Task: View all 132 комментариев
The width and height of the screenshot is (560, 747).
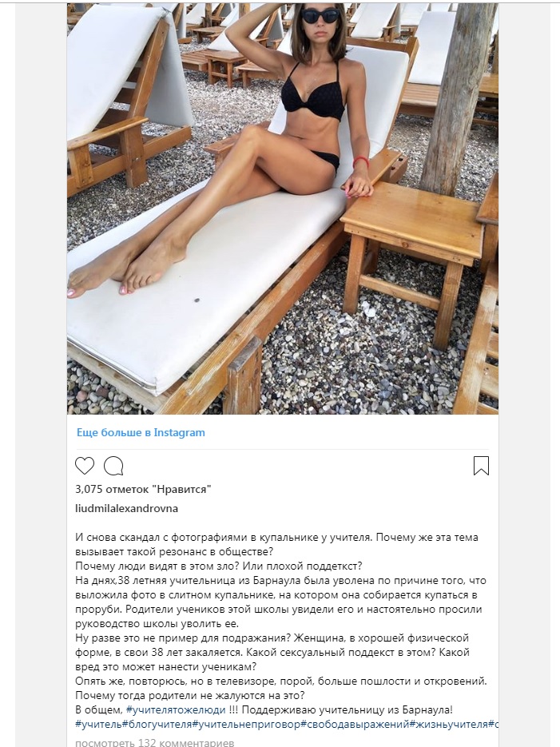Action: coord(155,743)
